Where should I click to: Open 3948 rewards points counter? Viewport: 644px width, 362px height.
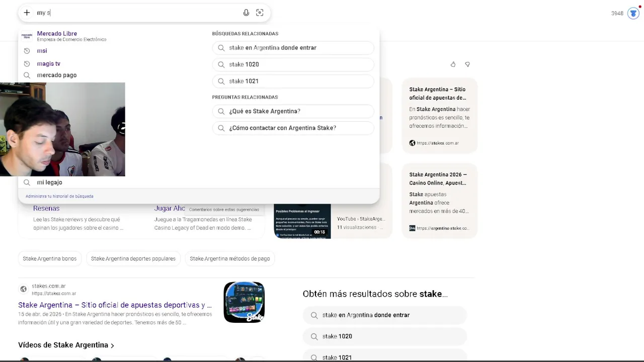(617, 14)
